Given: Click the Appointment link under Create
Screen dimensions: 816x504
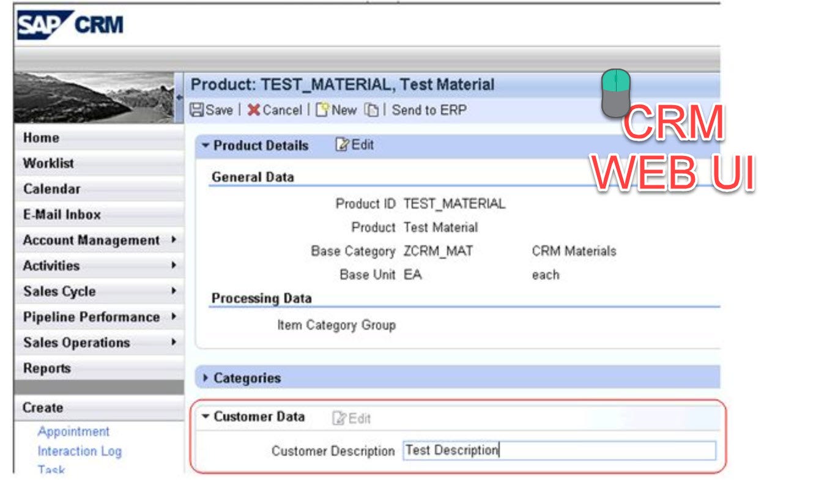Looking at the screenshot, I should pos(73,432).
